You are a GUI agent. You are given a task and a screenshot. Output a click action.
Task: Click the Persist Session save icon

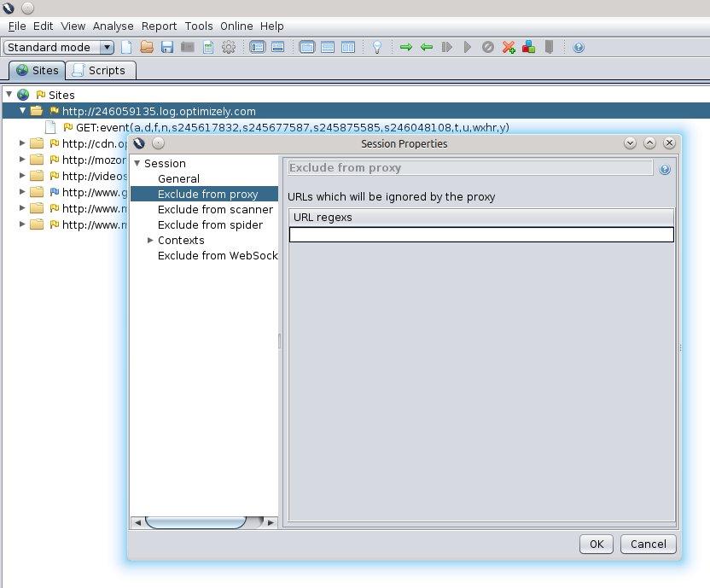pos(167,48)
